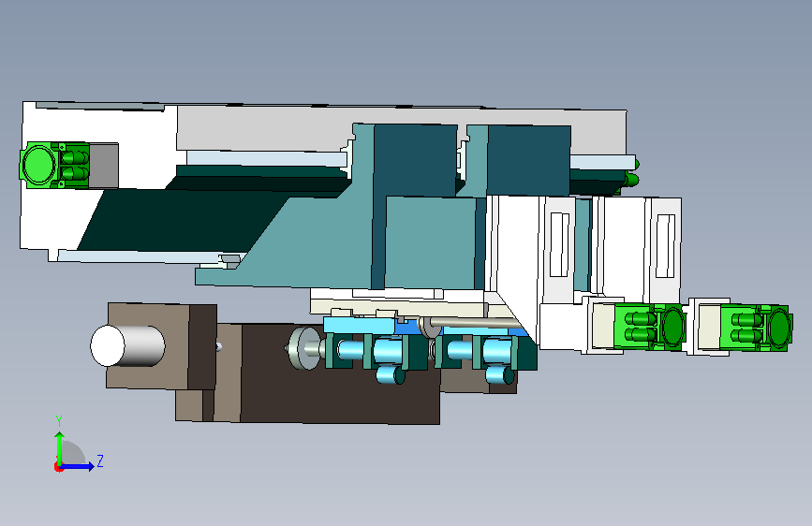Select the far-right green connector
The height and width of the screenshot is (526, 812).
[755, 328]
